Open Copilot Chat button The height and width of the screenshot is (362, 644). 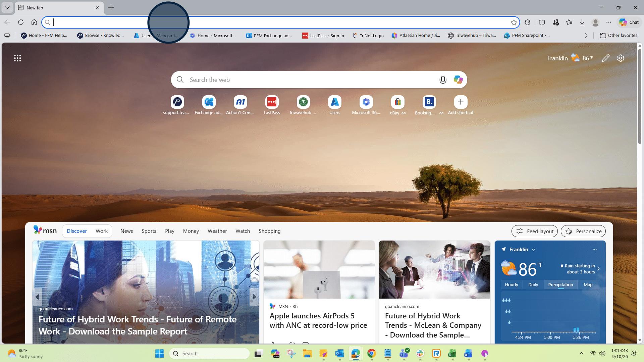(629, 22)
